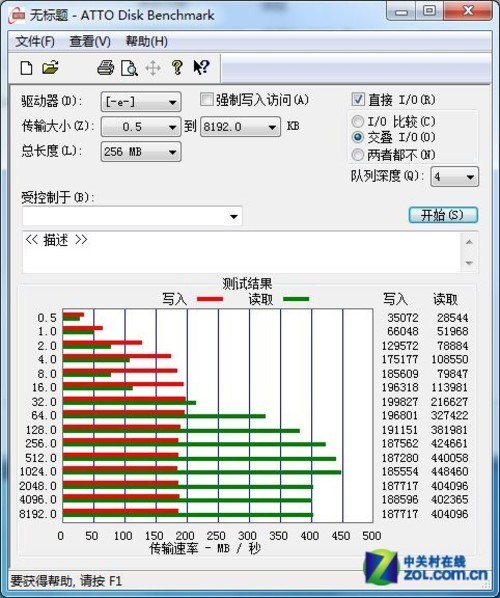Open the 驱动器 drive dropdown
The image size is (500, 598).
(141, 102)
